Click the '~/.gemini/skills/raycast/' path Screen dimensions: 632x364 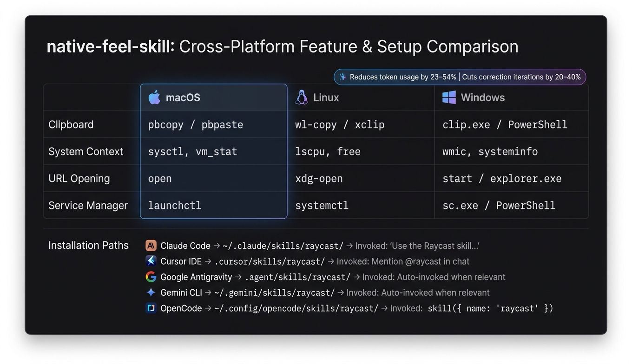click(274, 292)
